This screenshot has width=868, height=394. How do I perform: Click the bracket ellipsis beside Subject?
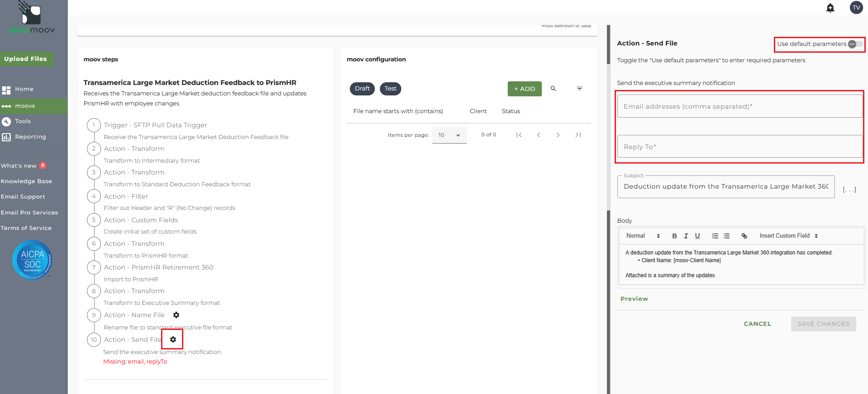point(849,190)
